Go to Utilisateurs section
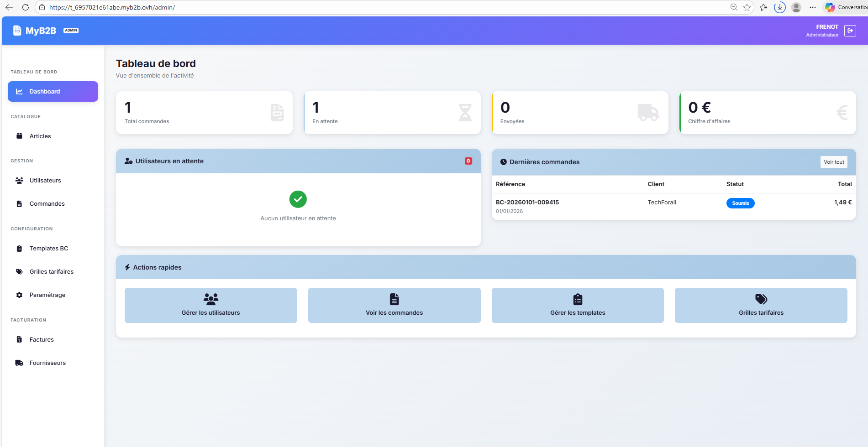 (x=45, y=180)
